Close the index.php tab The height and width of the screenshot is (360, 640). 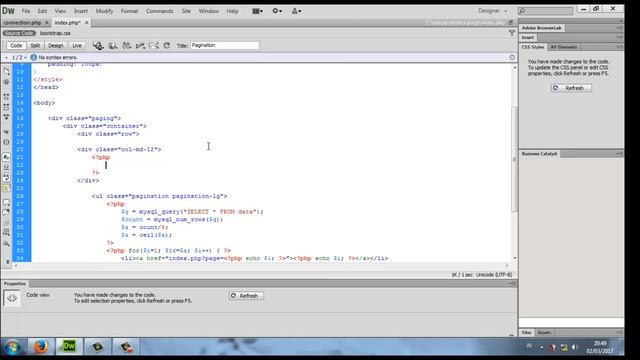[87, 23]
